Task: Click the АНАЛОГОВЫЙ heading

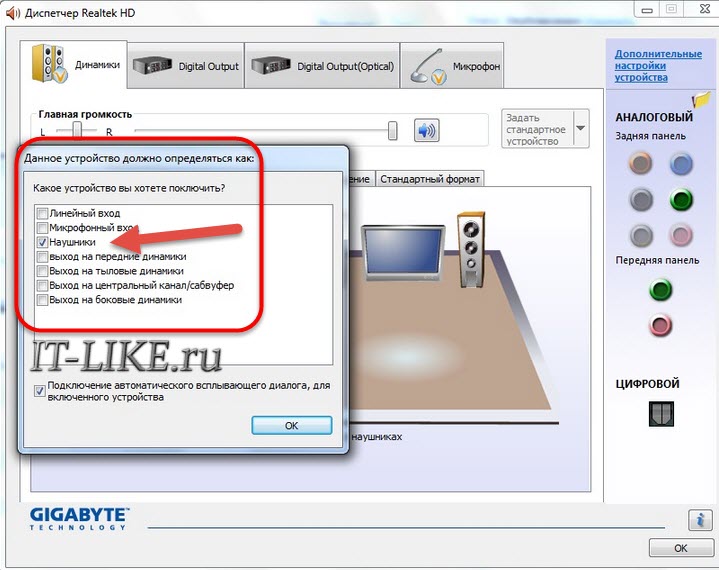Action: tap(653, 117)
